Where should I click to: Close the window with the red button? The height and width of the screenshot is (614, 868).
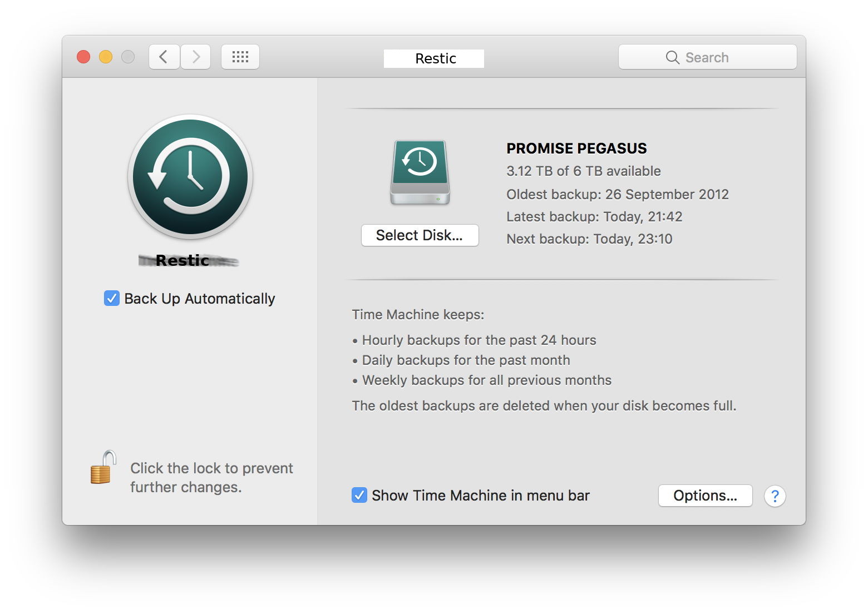pos(83,57)
